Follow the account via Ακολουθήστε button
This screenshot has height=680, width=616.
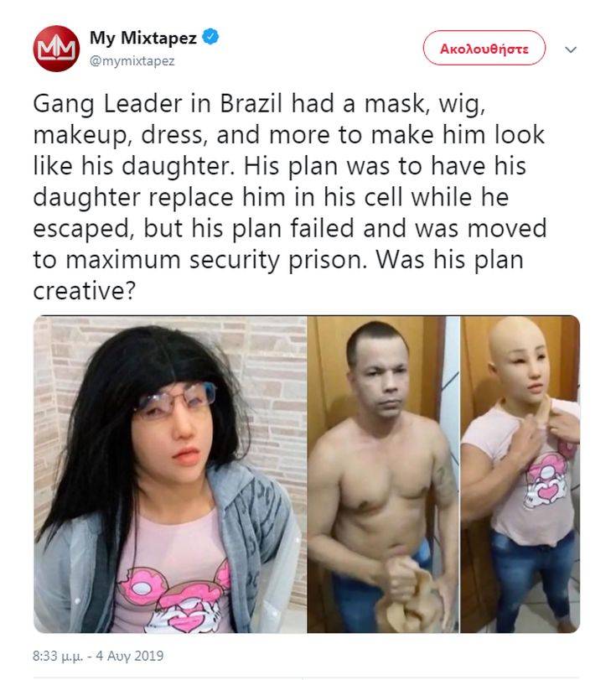pos(484,48)
